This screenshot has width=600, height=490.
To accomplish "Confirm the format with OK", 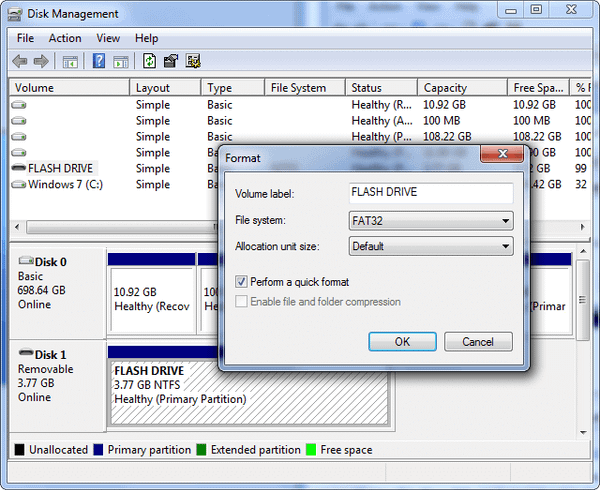I will 402,342.
